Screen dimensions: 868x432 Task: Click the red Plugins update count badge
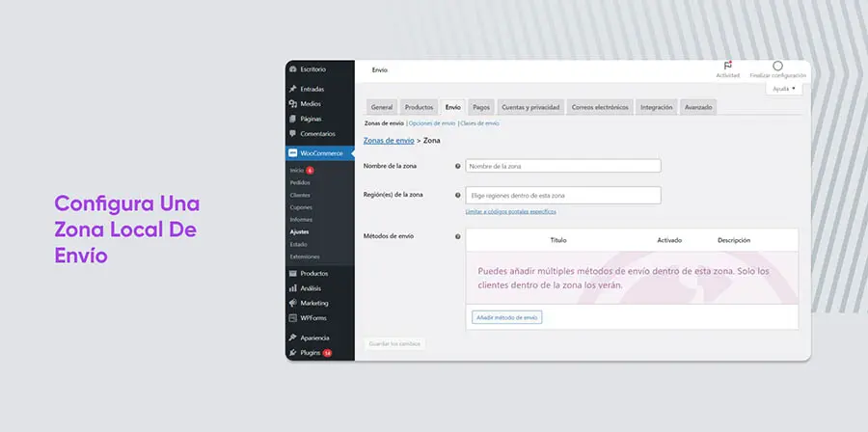(327, 353)
